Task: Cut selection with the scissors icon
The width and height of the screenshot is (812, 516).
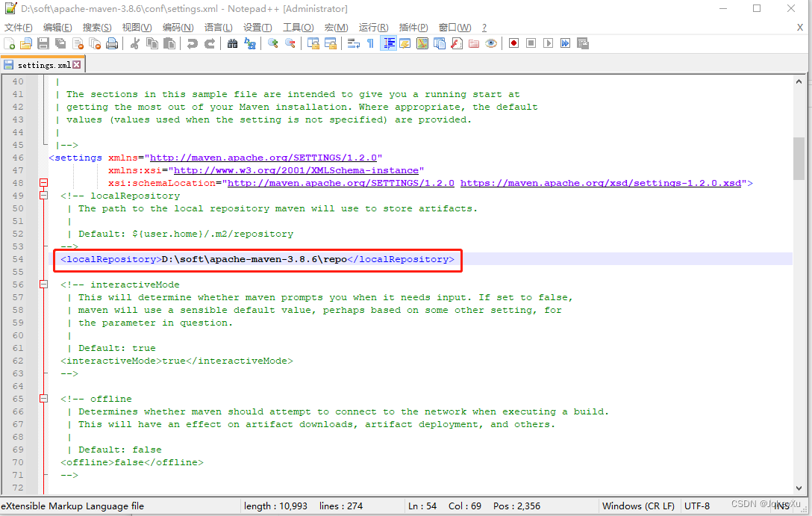Action: pyautogui.click(x=134, y=43)
